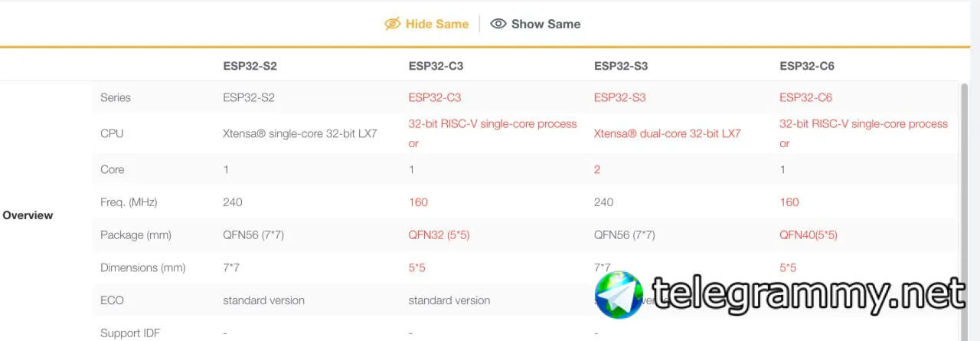Click the Package (mm) row label
The width and height of the screenshot is (980, 341).
[x=136, y=235]
